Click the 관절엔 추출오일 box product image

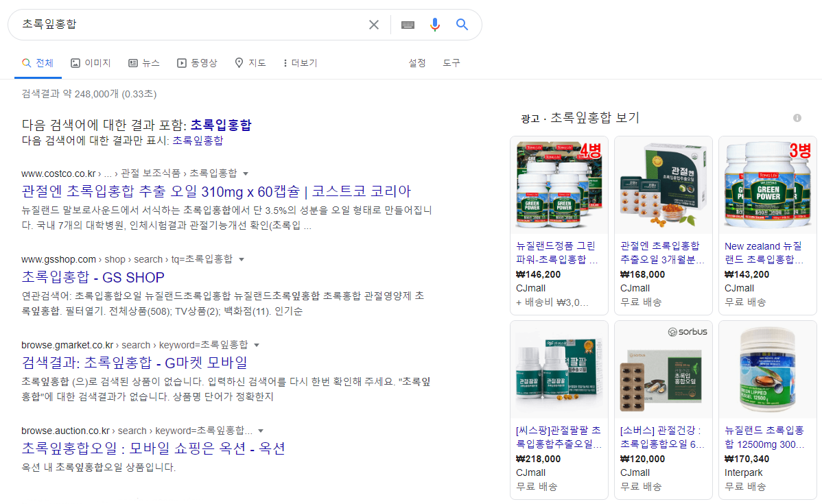[663, 185]
